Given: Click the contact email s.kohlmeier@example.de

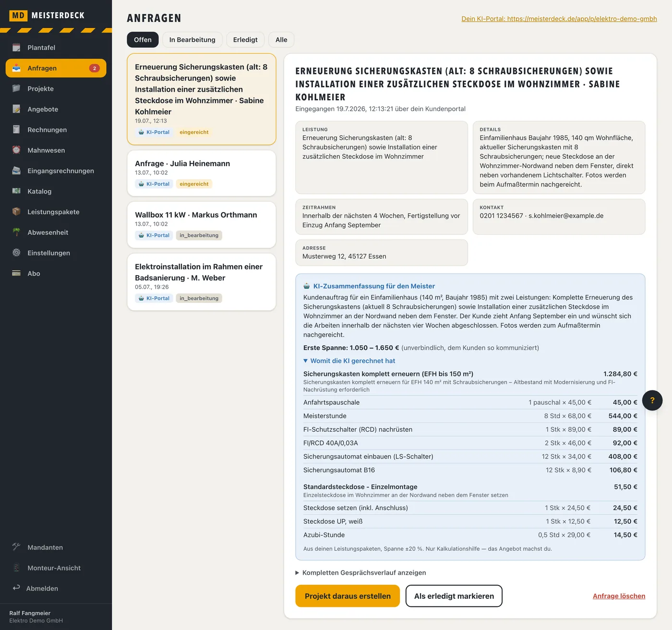Looking at the screenshot, I should [566, 216].
